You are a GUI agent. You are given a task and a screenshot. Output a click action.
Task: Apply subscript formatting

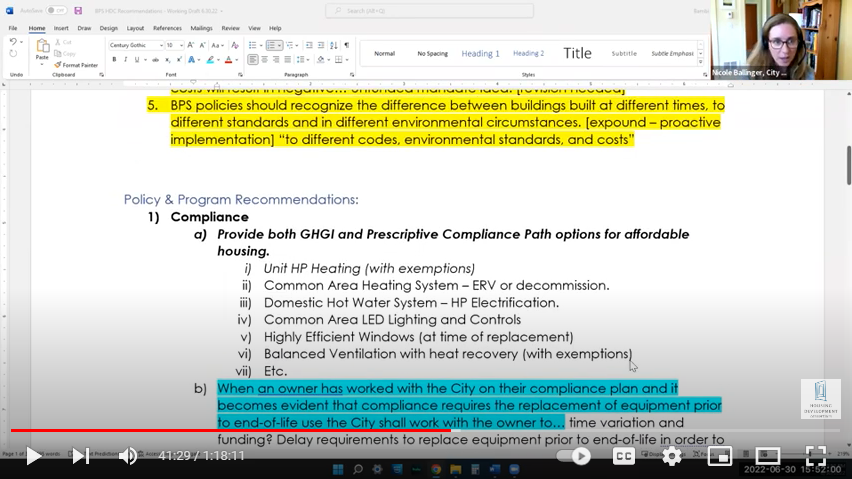click(167, 60)
